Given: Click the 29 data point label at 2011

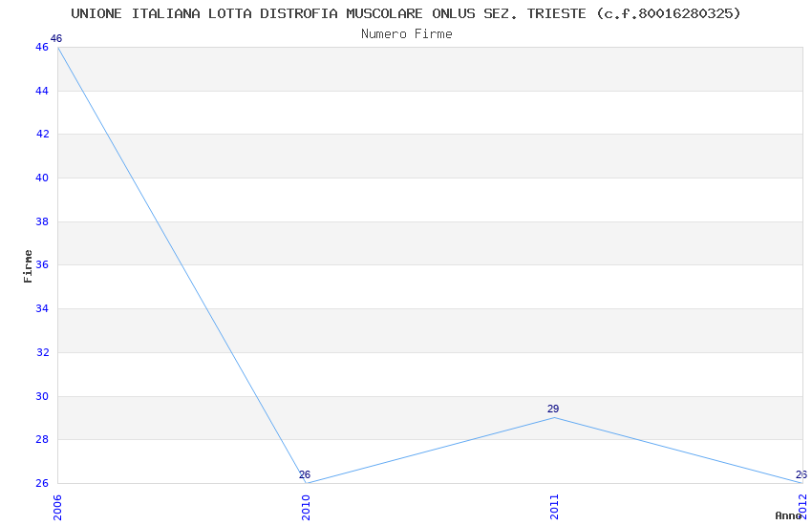Looking at the screenshot, I should 553,409.
